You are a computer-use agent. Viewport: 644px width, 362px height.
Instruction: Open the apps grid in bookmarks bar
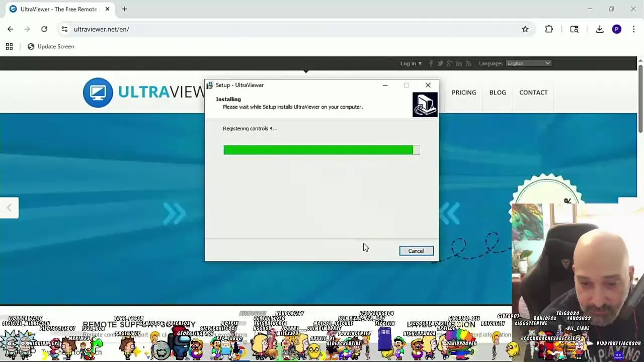(x=9, y=46)
